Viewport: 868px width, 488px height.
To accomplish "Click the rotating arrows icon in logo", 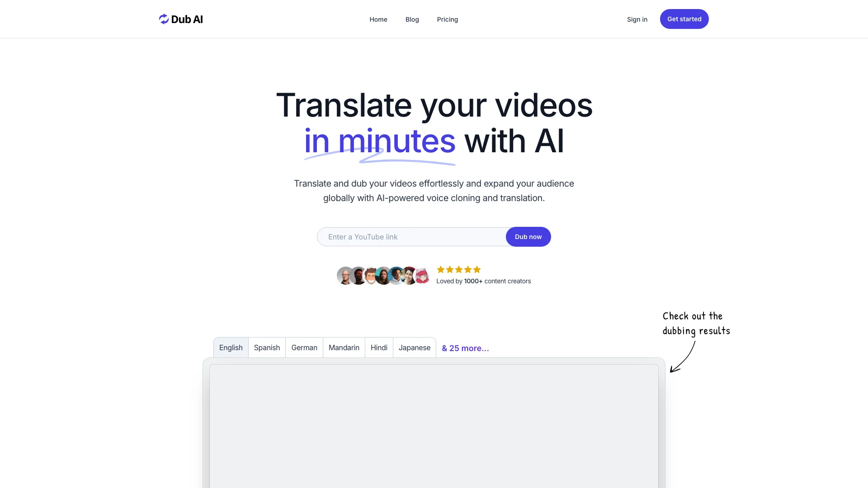I will tap(163, 19).
